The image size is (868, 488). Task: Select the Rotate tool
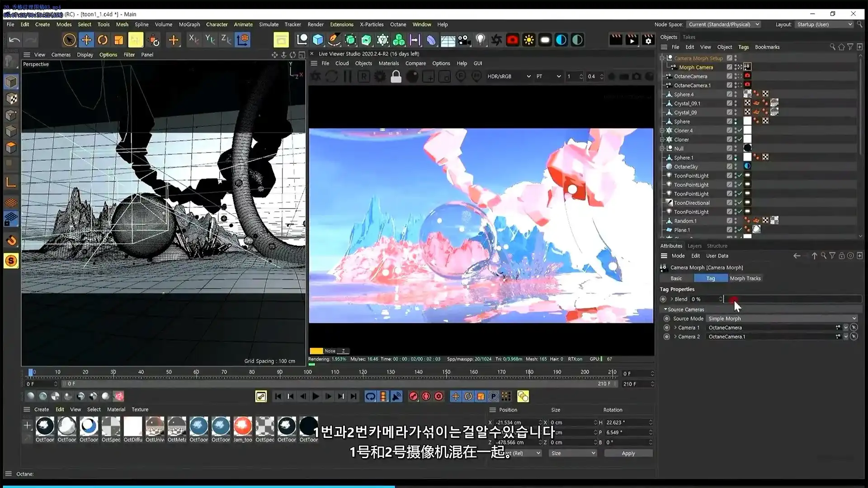[x=103, y=40]
